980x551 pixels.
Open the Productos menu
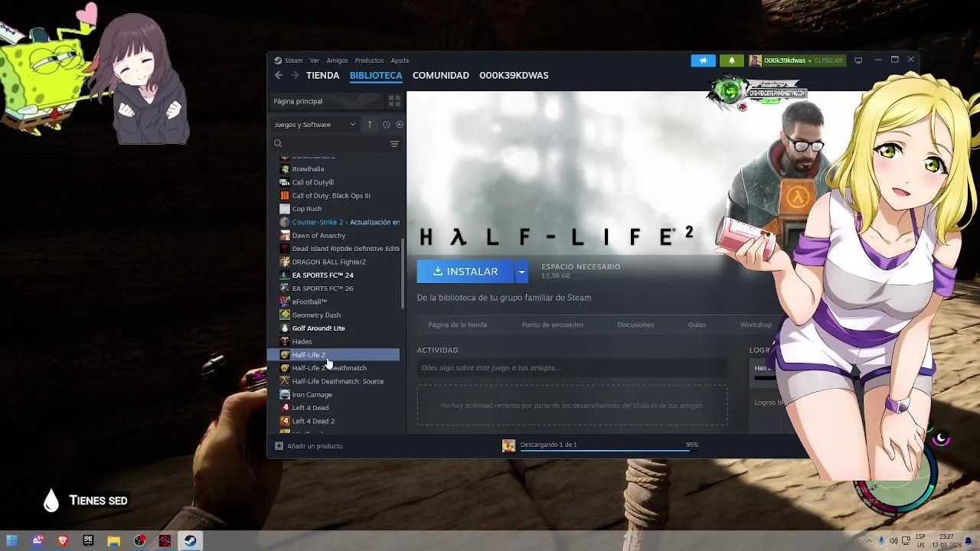pos(369,60)
